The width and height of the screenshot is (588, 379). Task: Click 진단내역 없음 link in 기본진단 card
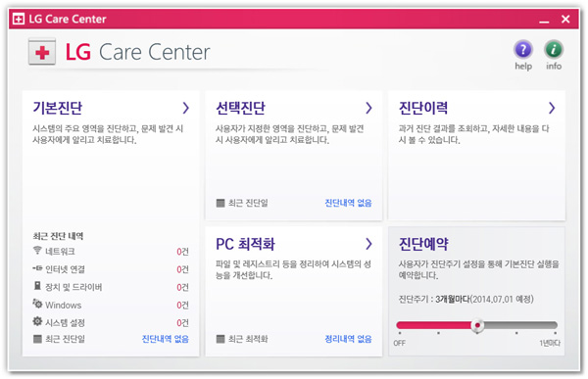166,339
